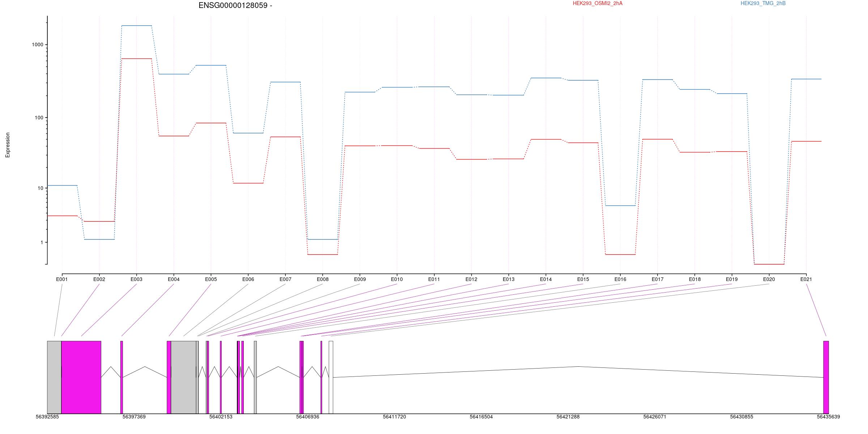Click genomic coordinate 56392585

coord(47,417)
